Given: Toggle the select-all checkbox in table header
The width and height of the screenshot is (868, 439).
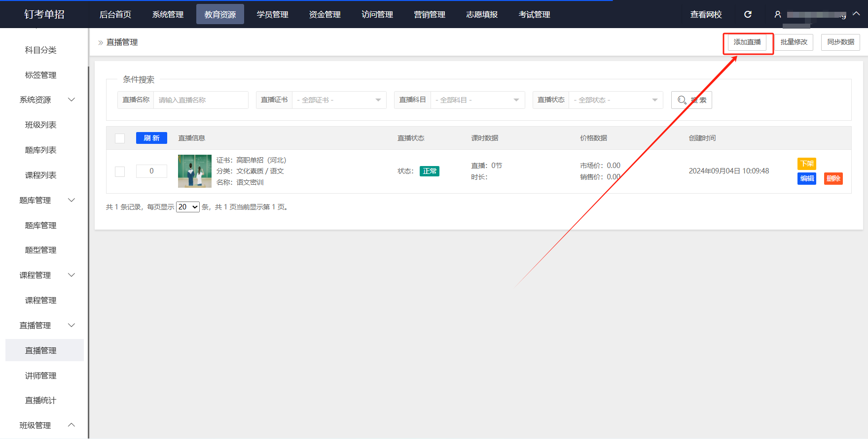Looking at the screenshot, I should pos(120,138).
